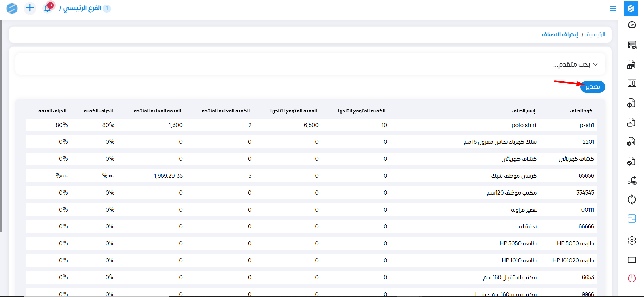Go to الرئيسية breadcrumb link
644x297 pixels.
596,34
